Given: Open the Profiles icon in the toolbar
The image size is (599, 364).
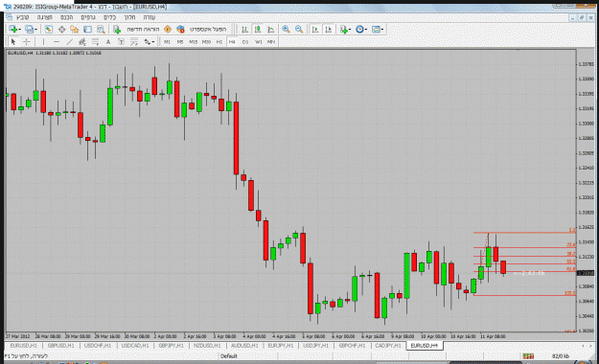Looking at the screenshot, I should coord(29,30).
